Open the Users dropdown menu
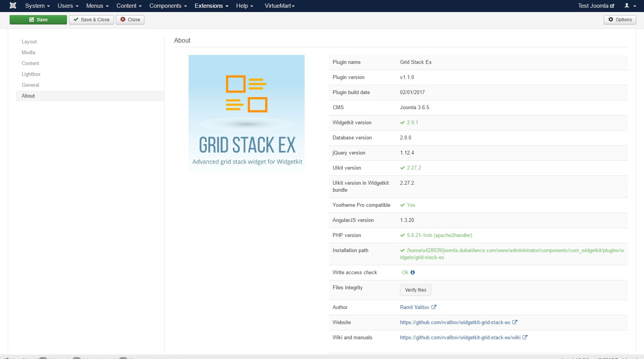 pos(68,6)
